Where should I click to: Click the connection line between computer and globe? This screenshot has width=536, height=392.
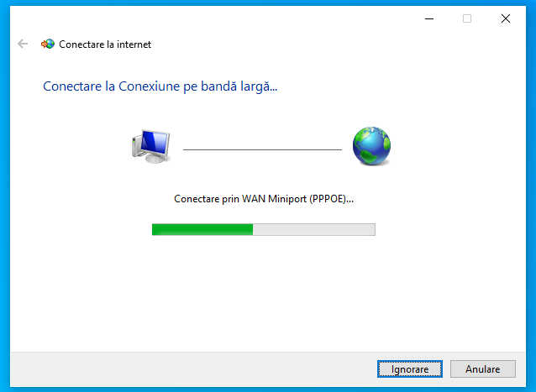pyautogui.click(x=262, y=149)
